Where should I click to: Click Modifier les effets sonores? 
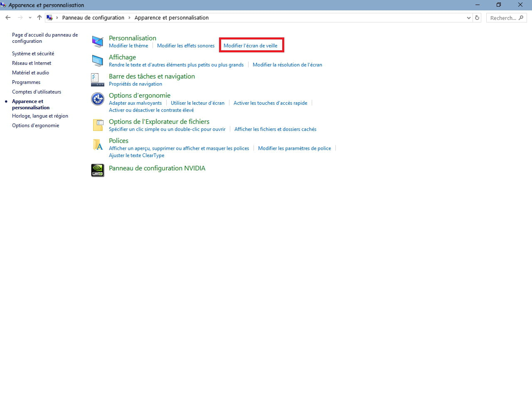point(186,46)
